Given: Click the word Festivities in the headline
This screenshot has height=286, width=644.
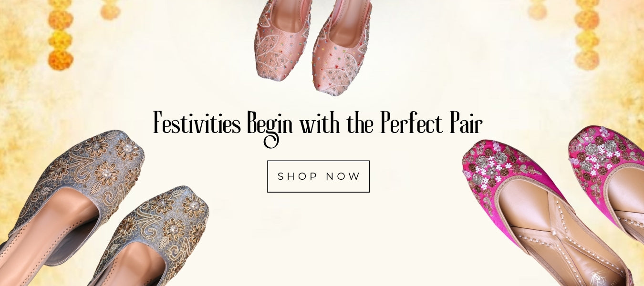Looking at the screenshot, I should [x=197, y=123].
